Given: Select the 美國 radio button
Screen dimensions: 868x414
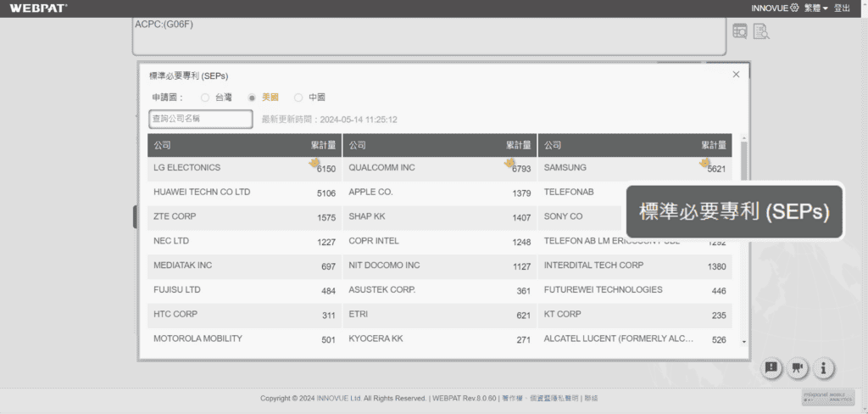Looking at the screenshot, I should [x=252, y=98].
